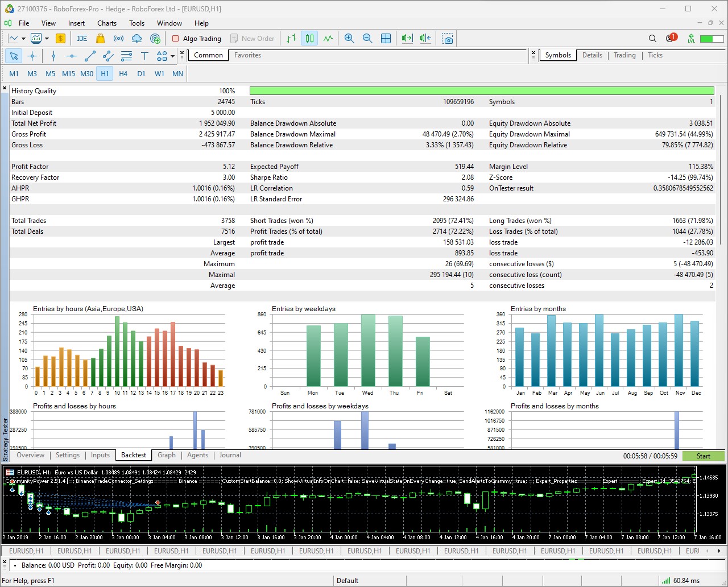The width and height of the screenshot is (728, 587).
Task: Switch chart to candlestick display mode
Action: [309, 39]
